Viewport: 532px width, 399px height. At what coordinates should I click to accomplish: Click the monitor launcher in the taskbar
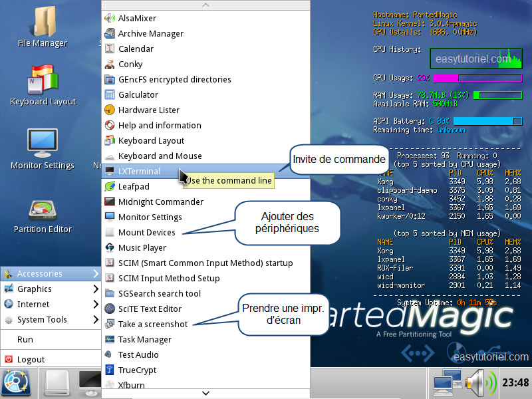tap(90, 384)
